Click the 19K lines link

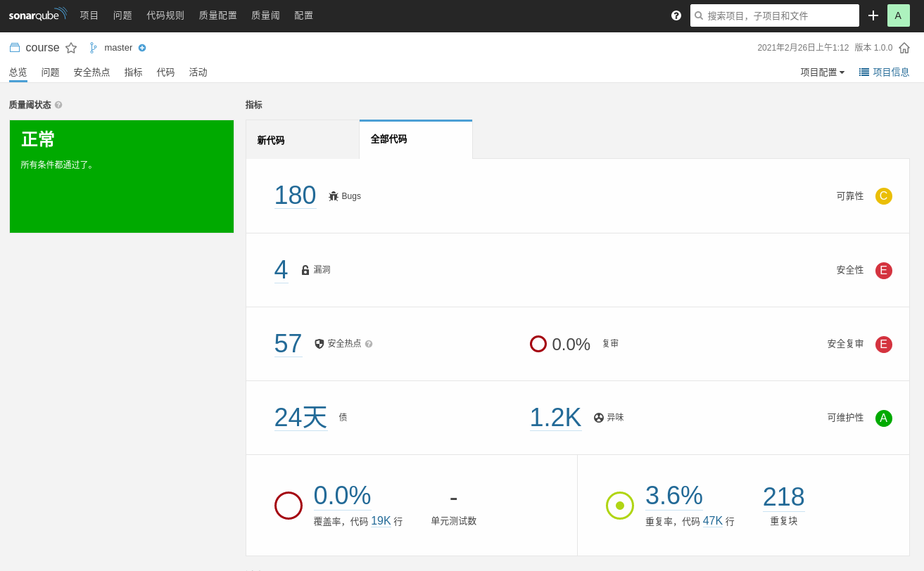[x=381, y=521]
